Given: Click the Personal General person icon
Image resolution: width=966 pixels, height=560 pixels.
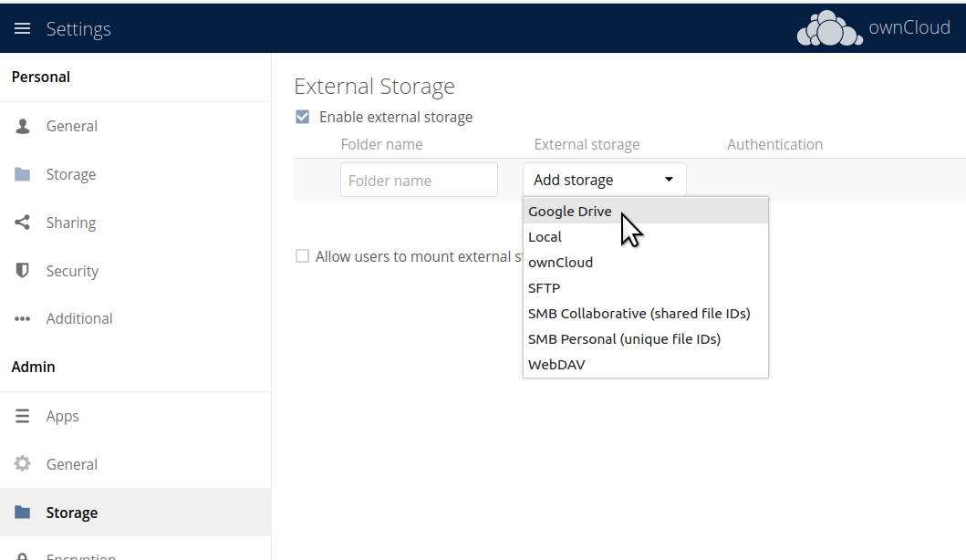Looking at the screenshot, I should click(23, 126).
